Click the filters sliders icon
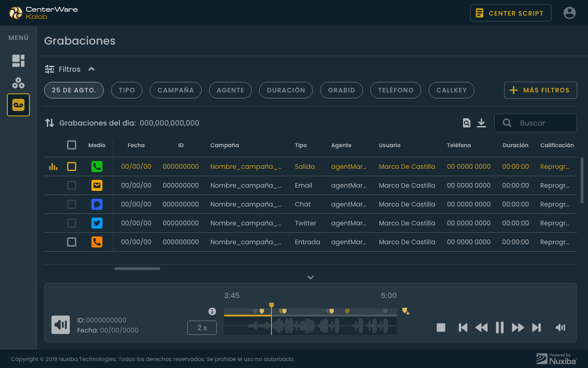Viewport: 588px width, 368px height. coord(50,69)
